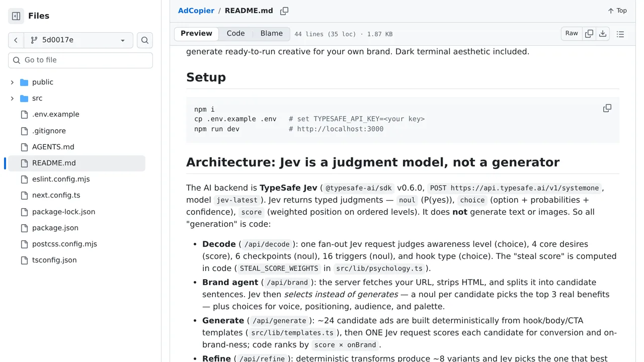
Task: Click the 'score × onBrand' inline code
Action: pos(345,345)
